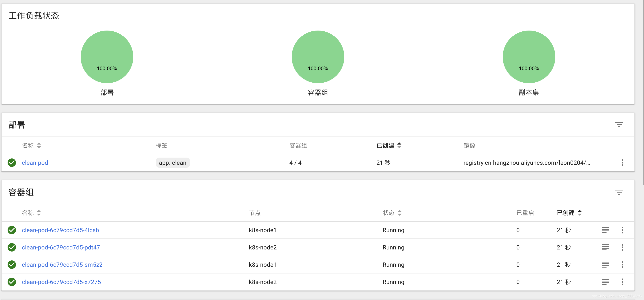Click the green status check for clean-pod deployment
Viewport: 644px width, 300px height.
[x=12, y=163]
